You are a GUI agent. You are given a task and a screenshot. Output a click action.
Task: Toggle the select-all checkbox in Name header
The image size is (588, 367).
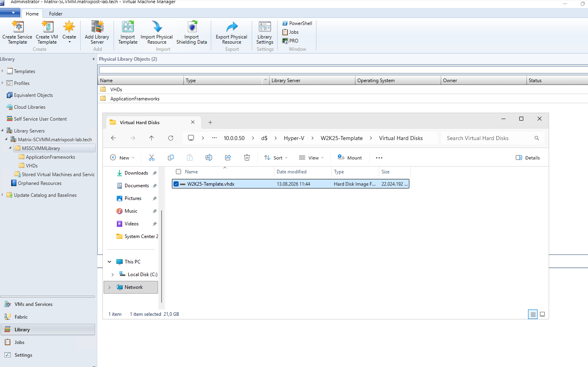[x=179, y=172]
